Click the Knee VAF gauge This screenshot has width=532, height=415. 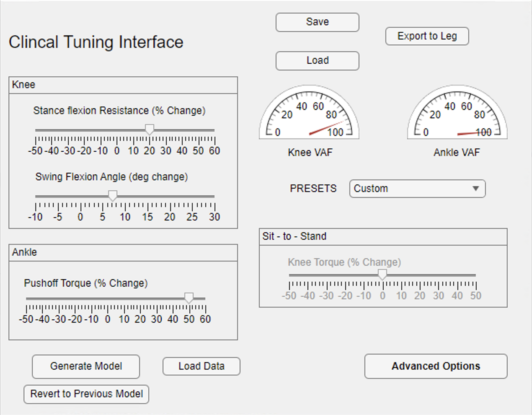[309, 113]
